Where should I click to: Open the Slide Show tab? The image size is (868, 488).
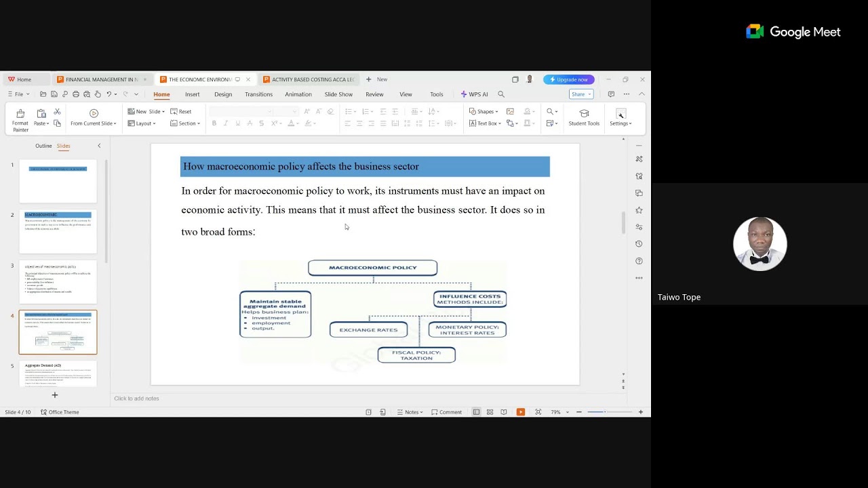pos(338,94)
